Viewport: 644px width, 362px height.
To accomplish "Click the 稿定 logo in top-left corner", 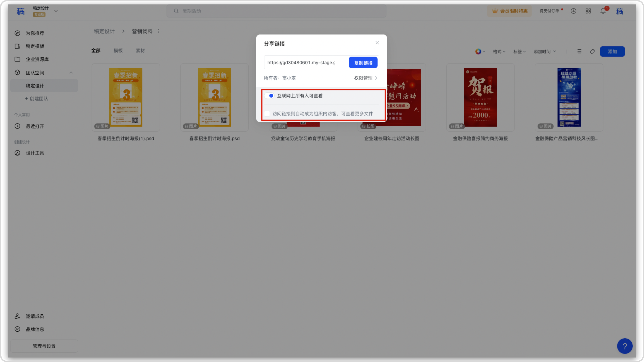I will (21, 11).
